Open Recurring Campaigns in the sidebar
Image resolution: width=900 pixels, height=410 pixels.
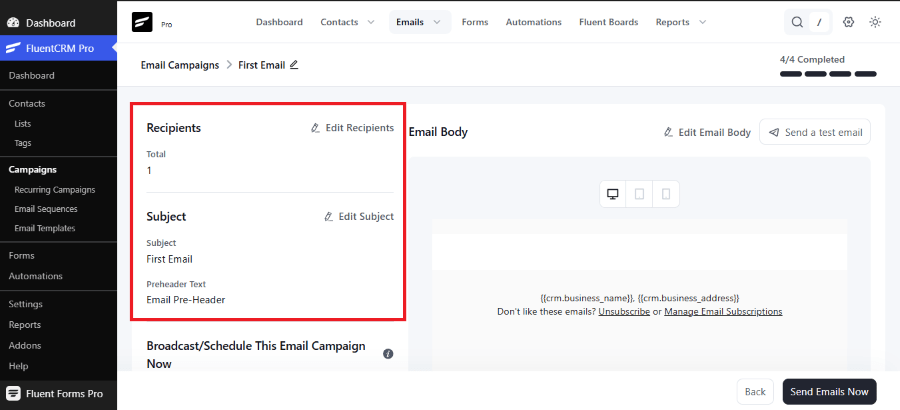[55, 189]
